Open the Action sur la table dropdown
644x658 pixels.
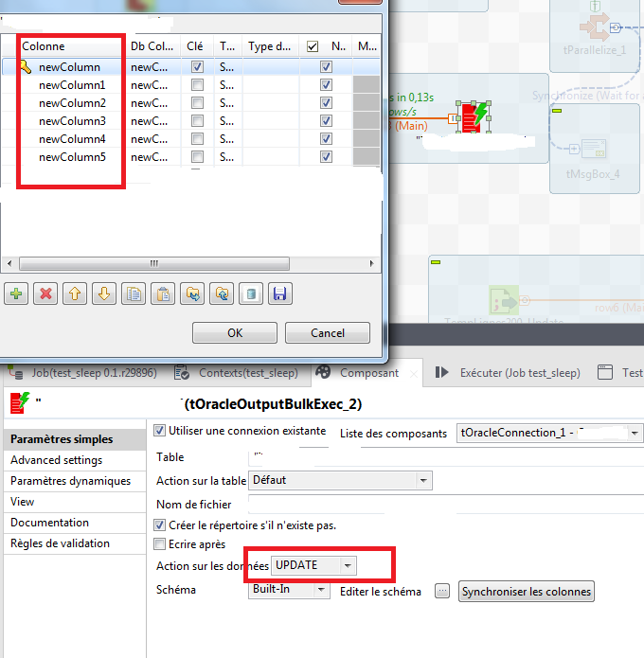(423, 481)
